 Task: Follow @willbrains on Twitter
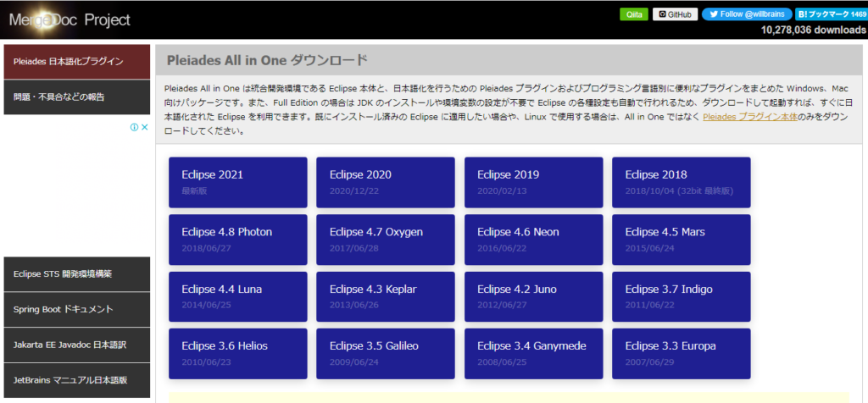point(747,14)
